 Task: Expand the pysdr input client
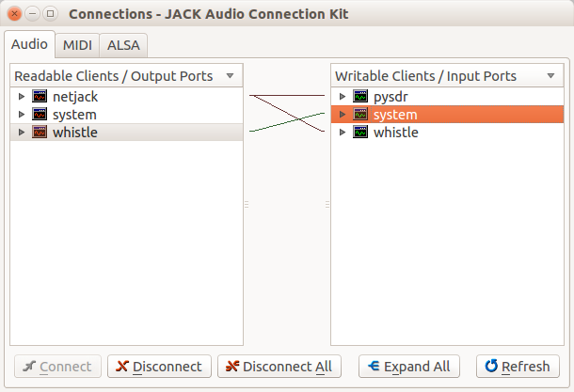coord(343,96)
